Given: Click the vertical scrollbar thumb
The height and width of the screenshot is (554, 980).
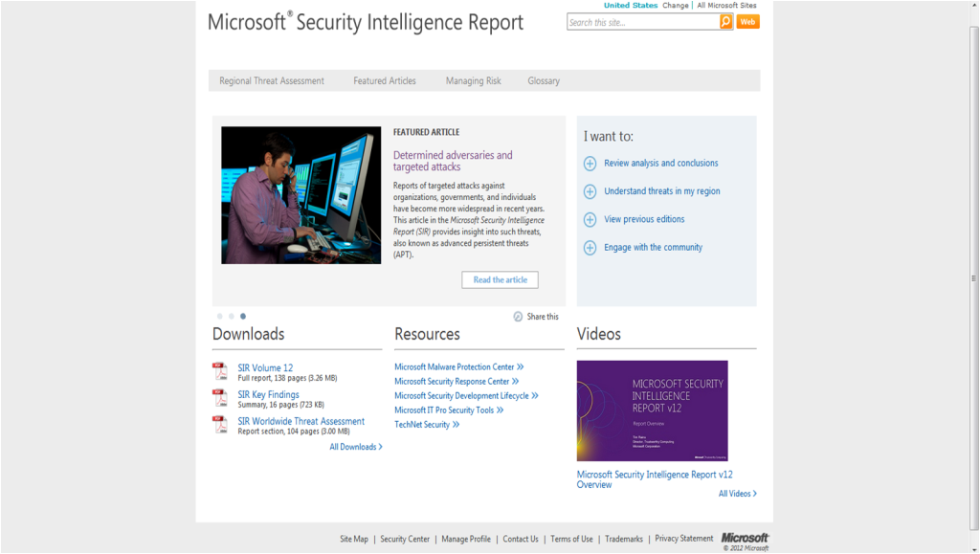Looking at the screenshot, I should [973, 277].
